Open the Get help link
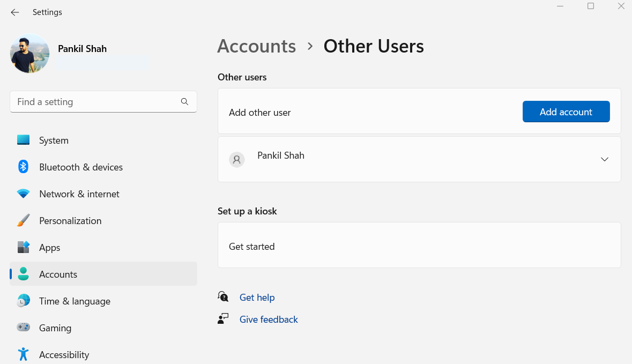Image resolution: width=632 pixels, height=364 pixels. [257, 298]
